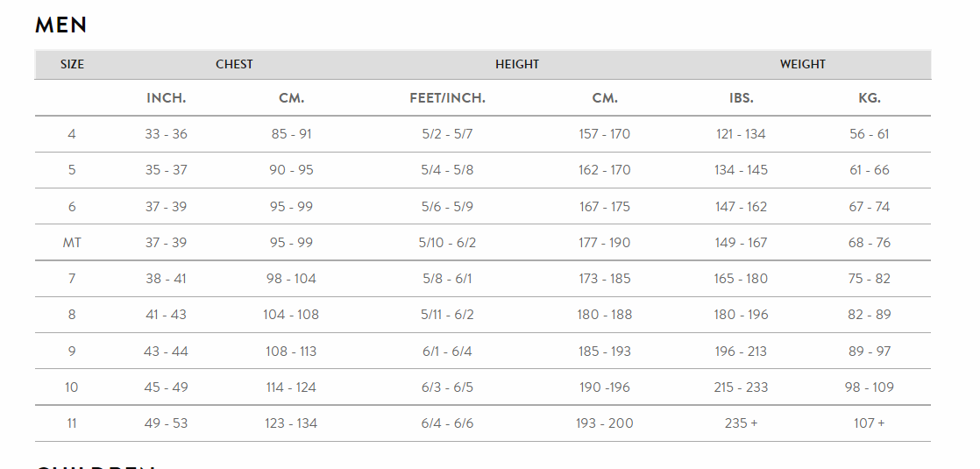Select height cell 5/10 - 6/2

(x=447, y=243)
